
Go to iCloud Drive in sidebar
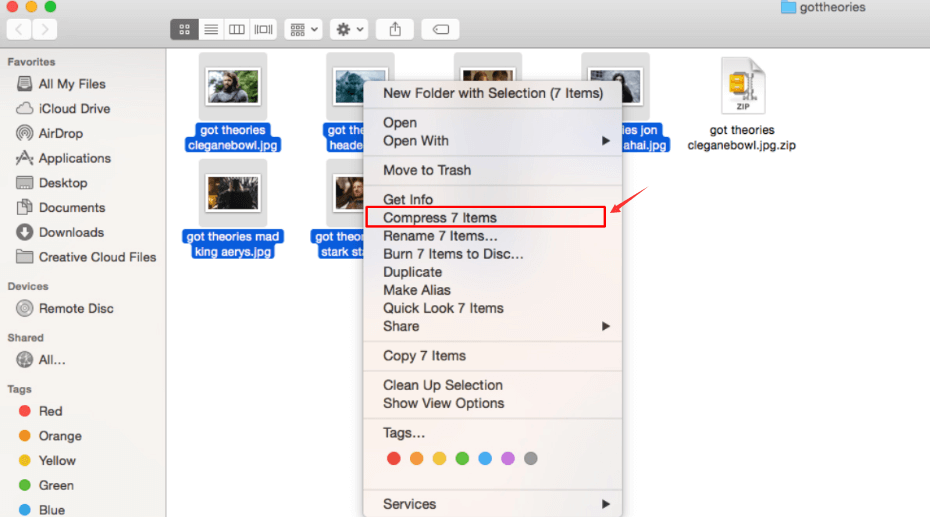pos(73,109)
